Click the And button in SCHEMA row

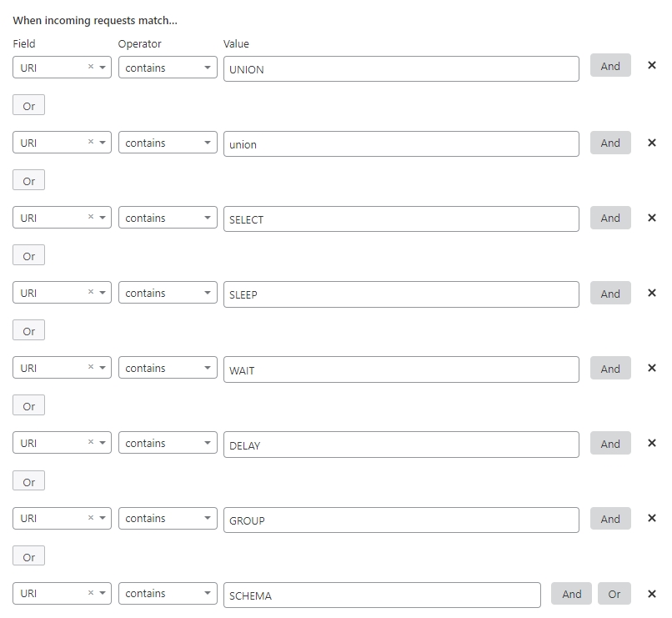point(571,594)
